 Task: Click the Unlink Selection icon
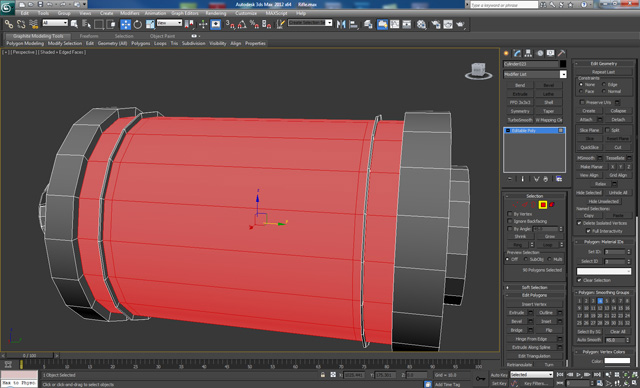point(21,24)
